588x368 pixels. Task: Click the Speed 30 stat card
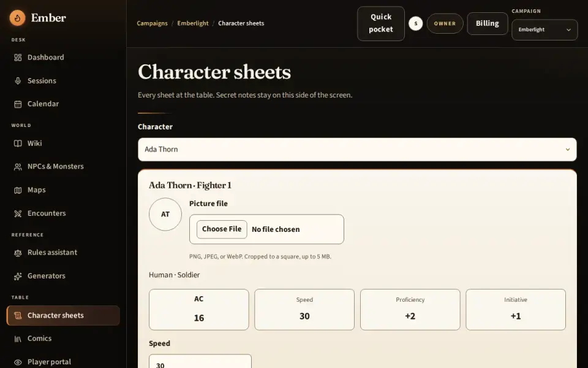coord(304,310)
